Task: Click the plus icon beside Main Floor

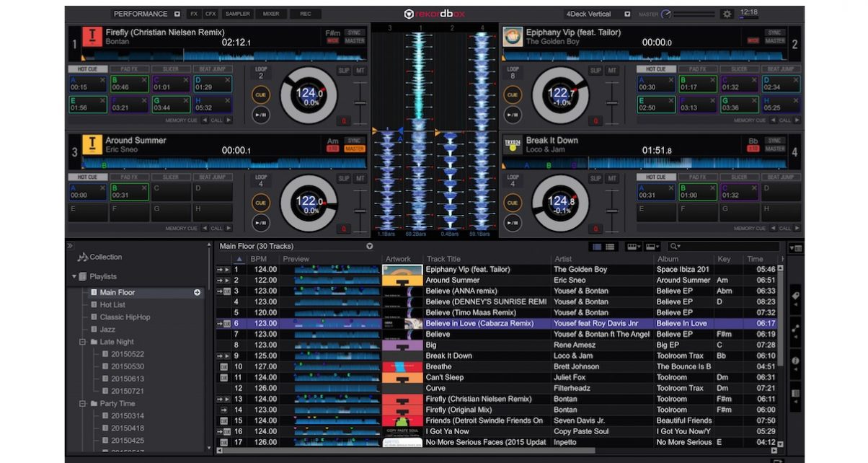Action: click(x=197, y=293)
